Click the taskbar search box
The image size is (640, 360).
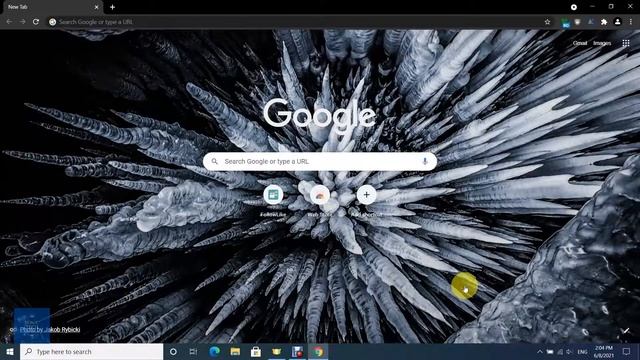[x=91, y=351]
